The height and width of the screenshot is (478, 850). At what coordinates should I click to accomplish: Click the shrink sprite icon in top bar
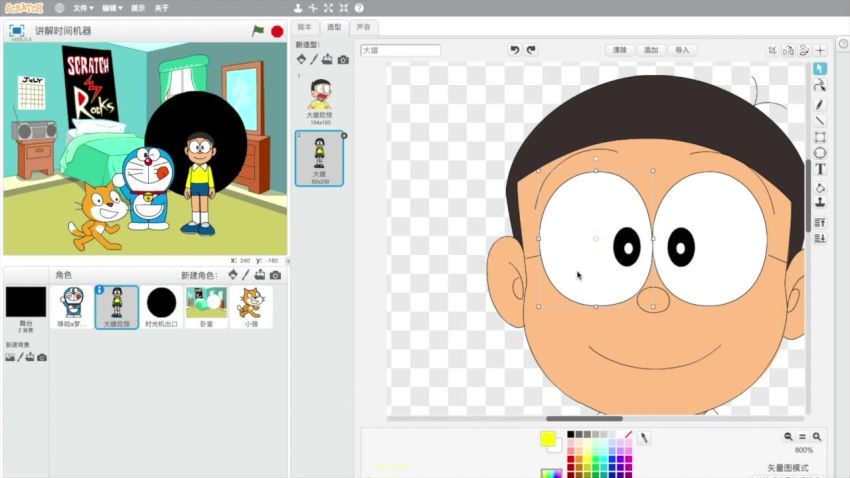344,8
